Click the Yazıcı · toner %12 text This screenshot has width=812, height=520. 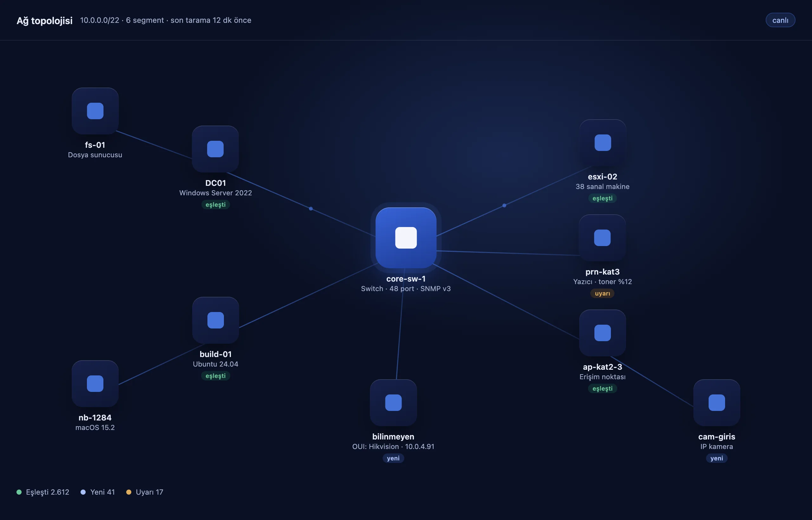[x=602, y=282]
